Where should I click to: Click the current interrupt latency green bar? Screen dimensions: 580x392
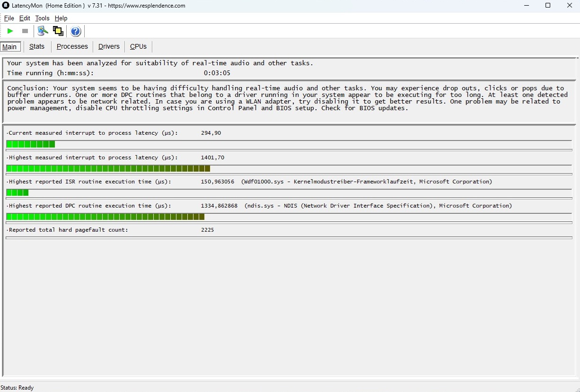tap(31, 144)
